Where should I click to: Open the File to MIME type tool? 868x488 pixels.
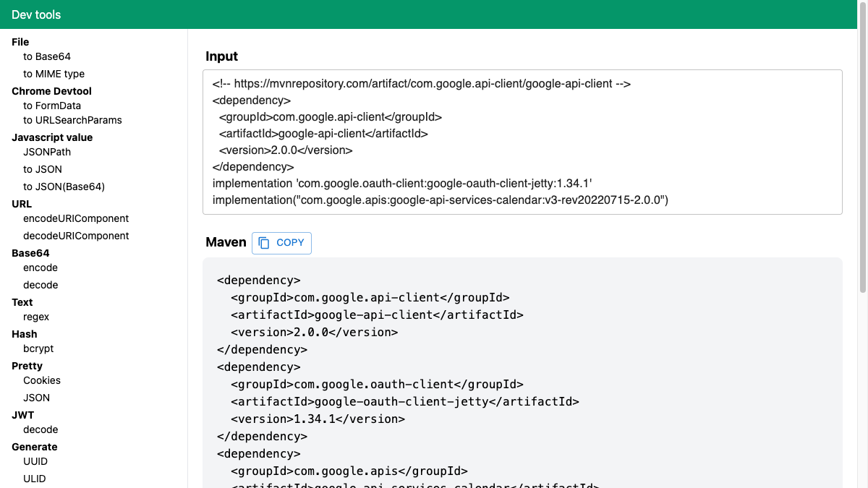click(x=54, y=74)
